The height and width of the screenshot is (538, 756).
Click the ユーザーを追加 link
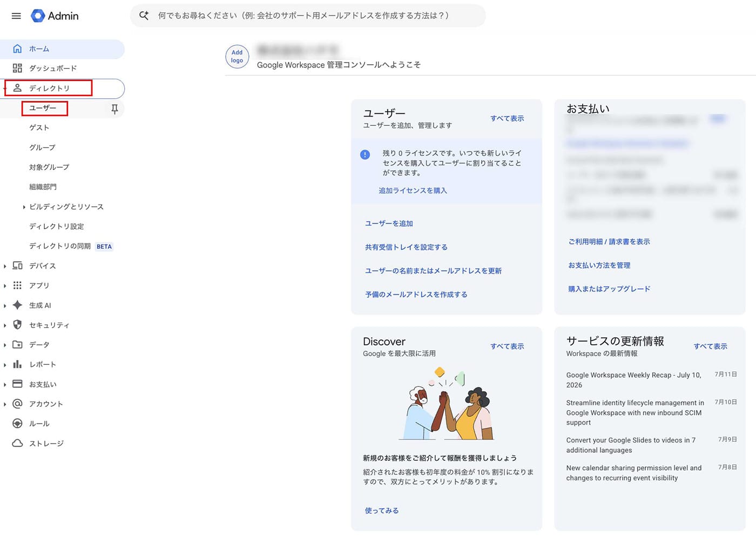pyautogui.click(x=389, y=223)
